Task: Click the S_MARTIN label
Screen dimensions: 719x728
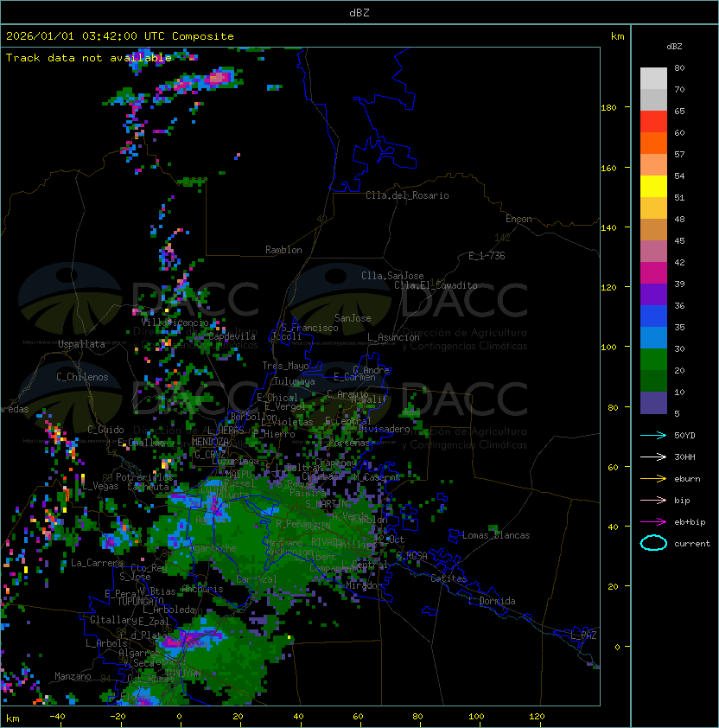Action: point(327,504)
